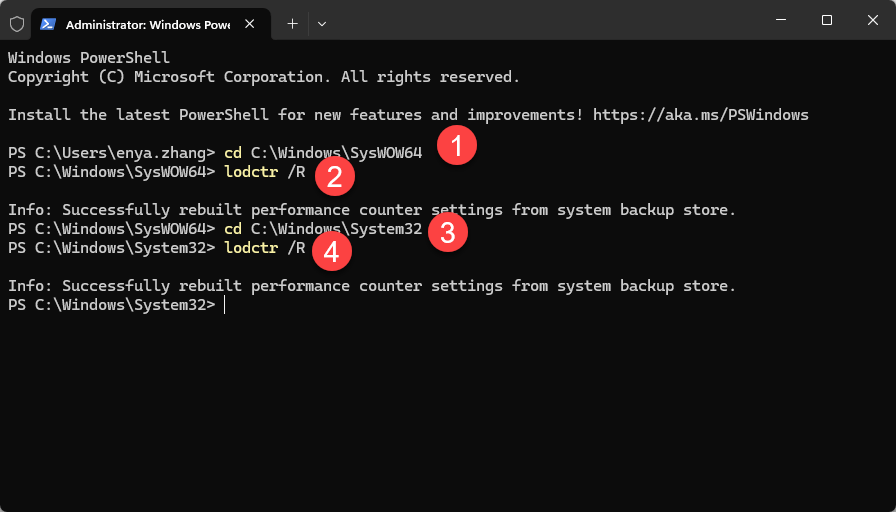
Task: Click the red numbered badge 4
Action: pos(332,252)
